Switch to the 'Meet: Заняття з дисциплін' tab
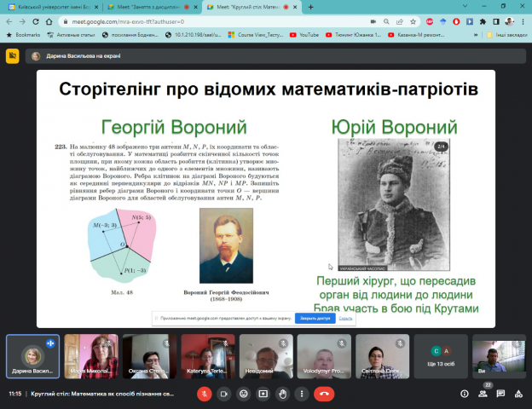This screenshot has height=409, width=532. click(145, 6)
